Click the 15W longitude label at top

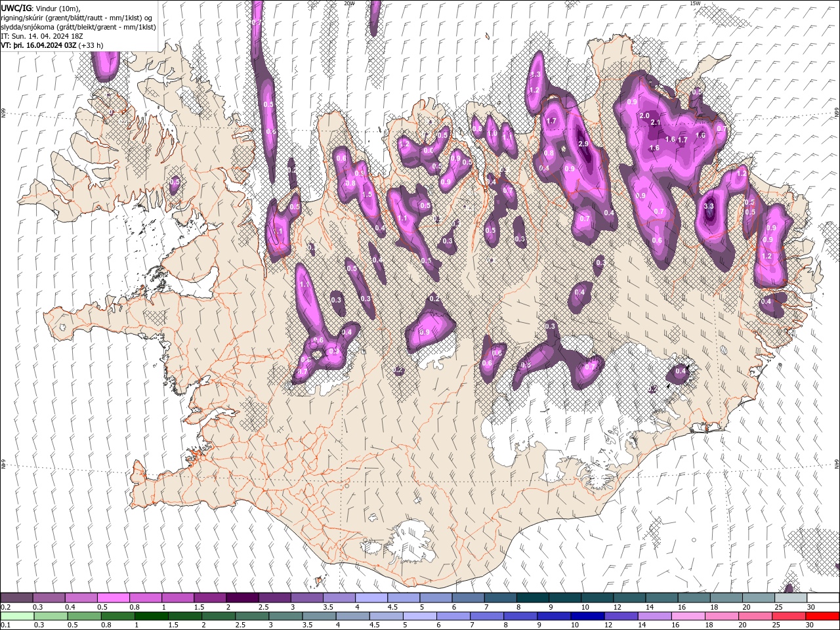[694, 3]
